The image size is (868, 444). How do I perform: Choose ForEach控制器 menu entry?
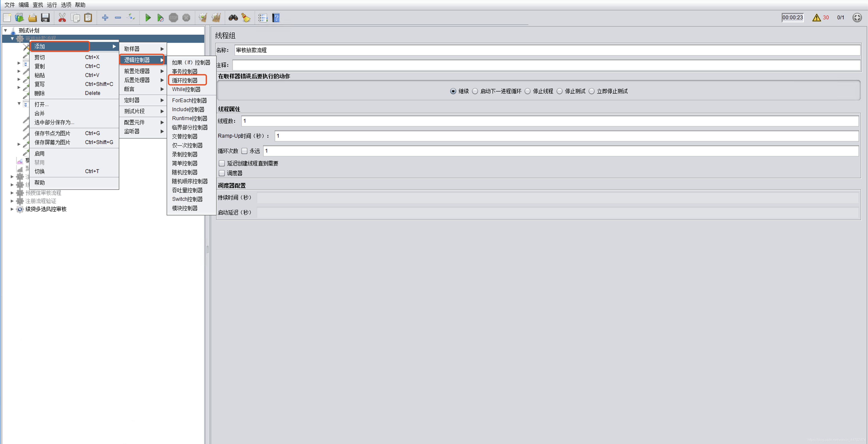click(191, 100)
